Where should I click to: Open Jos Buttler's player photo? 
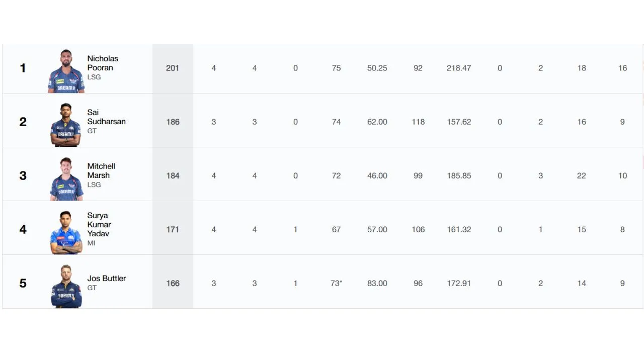pyautogui.click(x=66, y=286)
